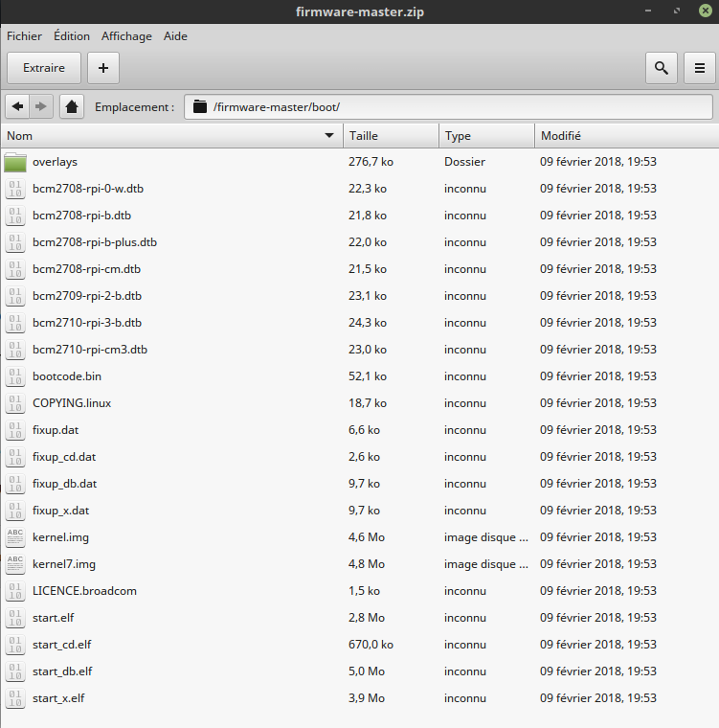Open the Affichage menu
This screenshot has height=728, width=719.
pyautogui.click(x=126, y=36)
